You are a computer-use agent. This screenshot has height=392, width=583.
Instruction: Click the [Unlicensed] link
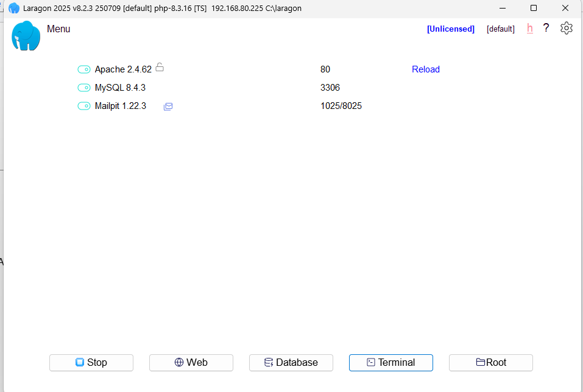coord(450,29)
